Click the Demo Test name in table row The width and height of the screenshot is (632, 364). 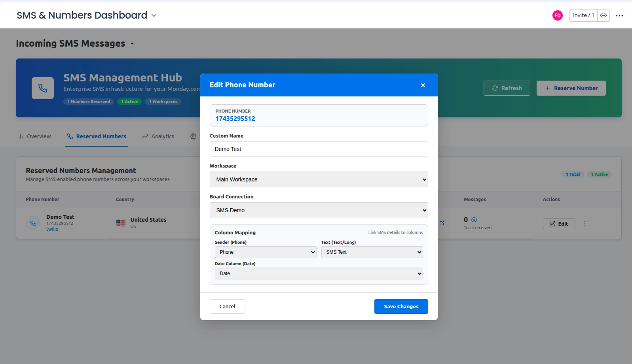click(x=60, y=217)
